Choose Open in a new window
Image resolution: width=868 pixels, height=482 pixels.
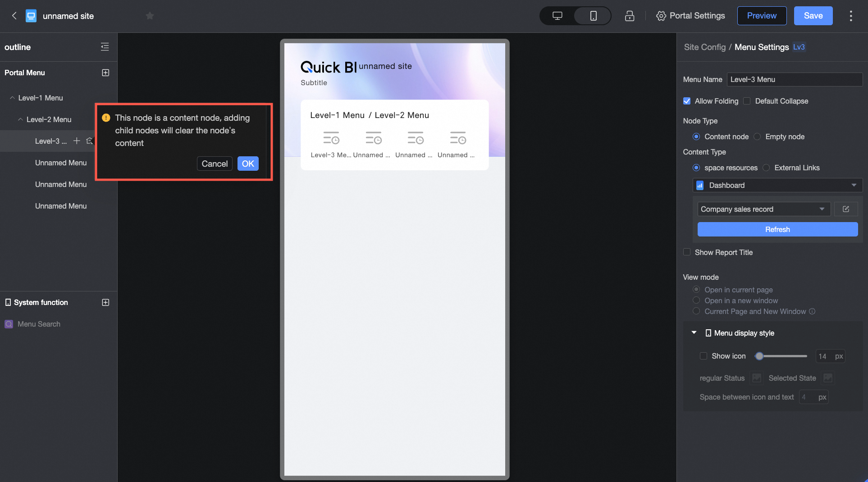point(696,300)
